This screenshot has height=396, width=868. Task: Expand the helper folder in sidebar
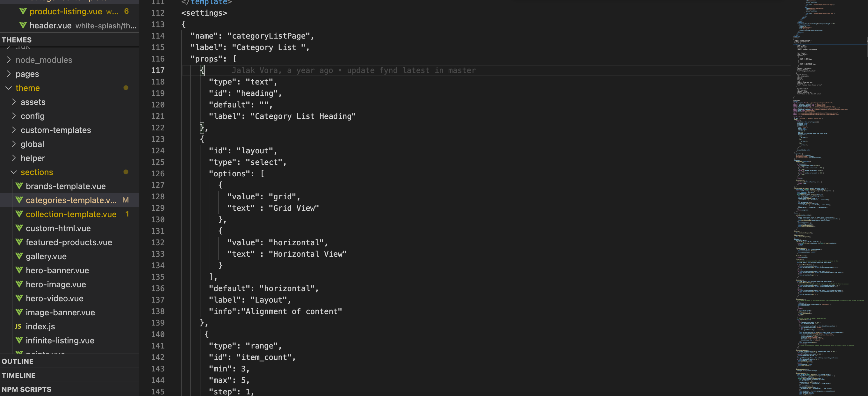tap(32, 157)
